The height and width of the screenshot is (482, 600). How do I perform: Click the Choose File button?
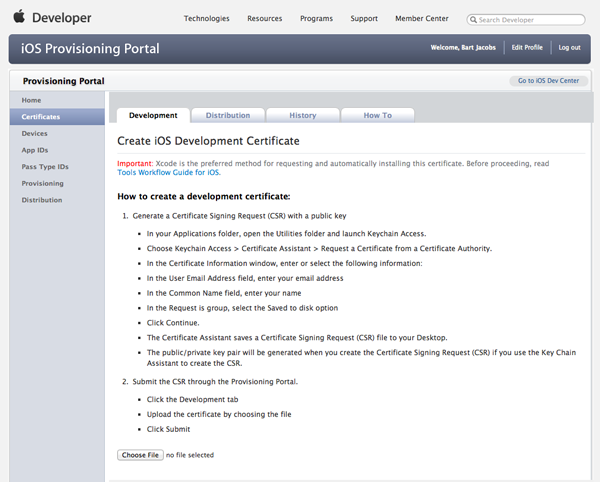pos(140,455)
